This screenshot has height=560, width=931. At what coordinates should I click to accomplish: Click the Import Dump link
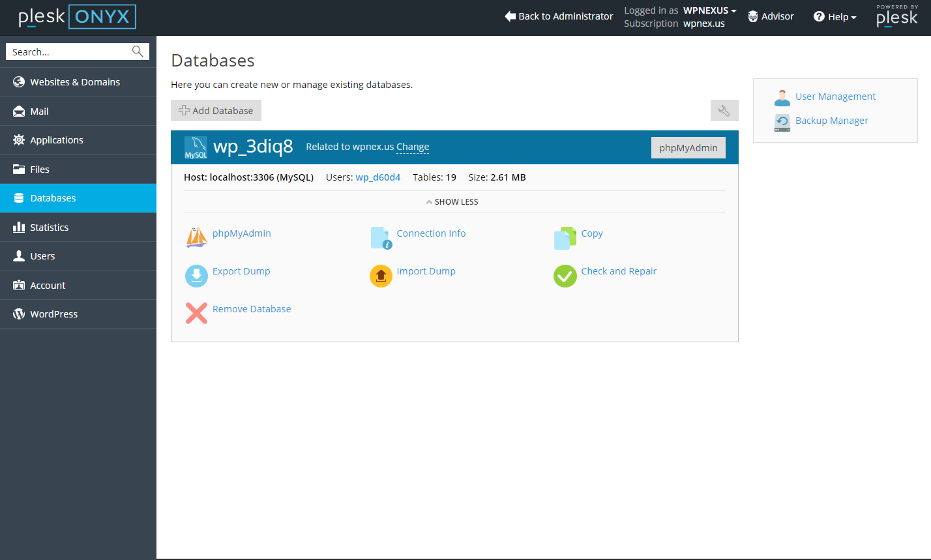tap(426, 271)
